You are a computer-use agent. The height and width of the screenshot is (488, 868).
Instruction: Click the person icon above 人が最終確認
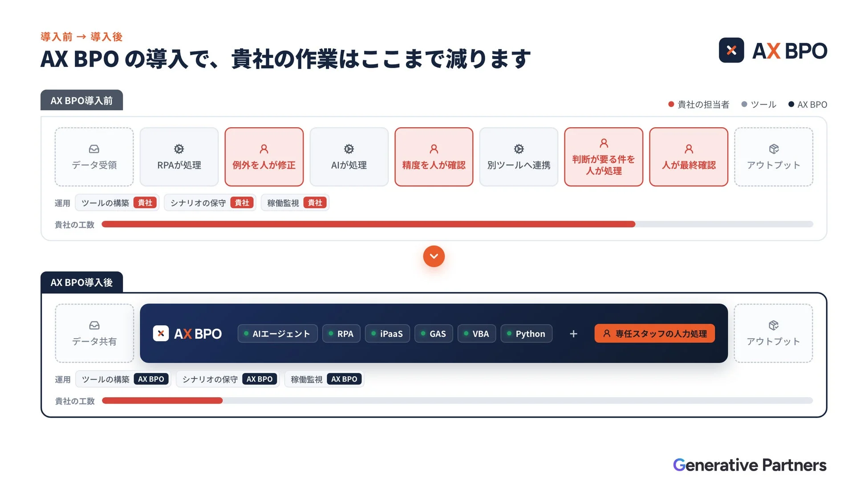[689, 149]
